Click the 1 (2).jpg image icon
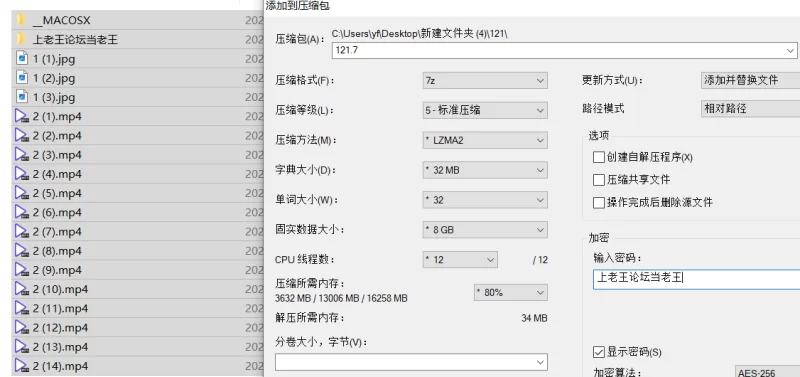 click(21, 78)
